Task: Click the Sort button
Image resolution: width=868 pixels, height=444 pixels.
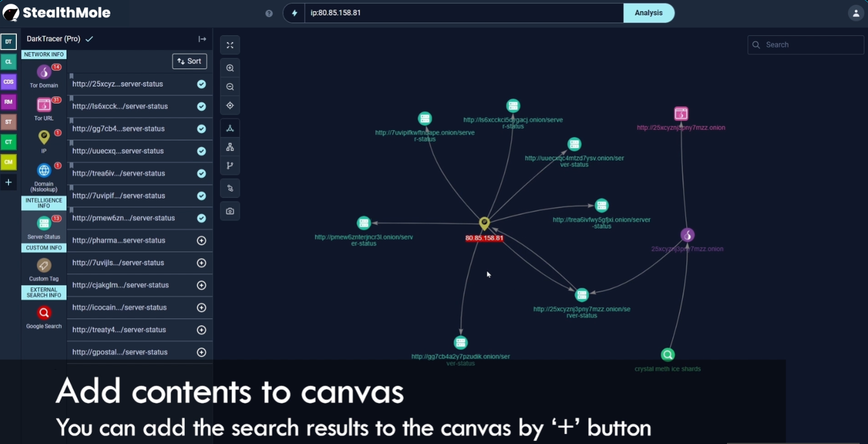Action: pos(190,61)
